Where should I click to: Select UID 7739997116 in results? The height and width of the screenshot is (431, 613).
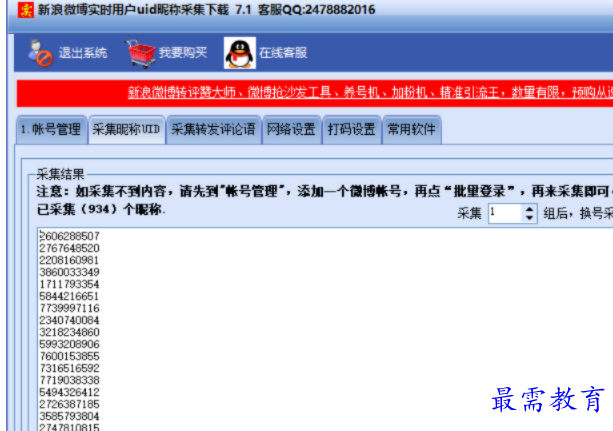coord(70,308)
